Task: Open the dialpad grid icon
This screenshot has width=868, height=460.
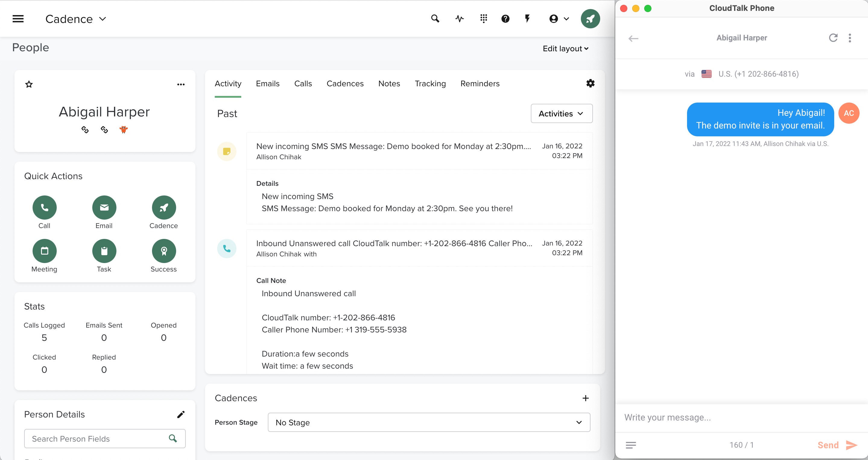Action: [483, 19]
